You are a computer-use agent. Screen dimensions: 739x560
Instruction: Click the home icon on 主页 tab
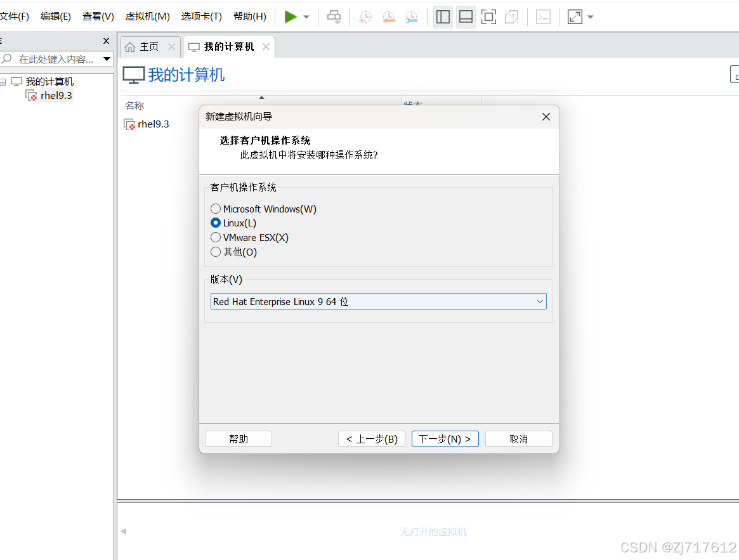click(130, 47)
